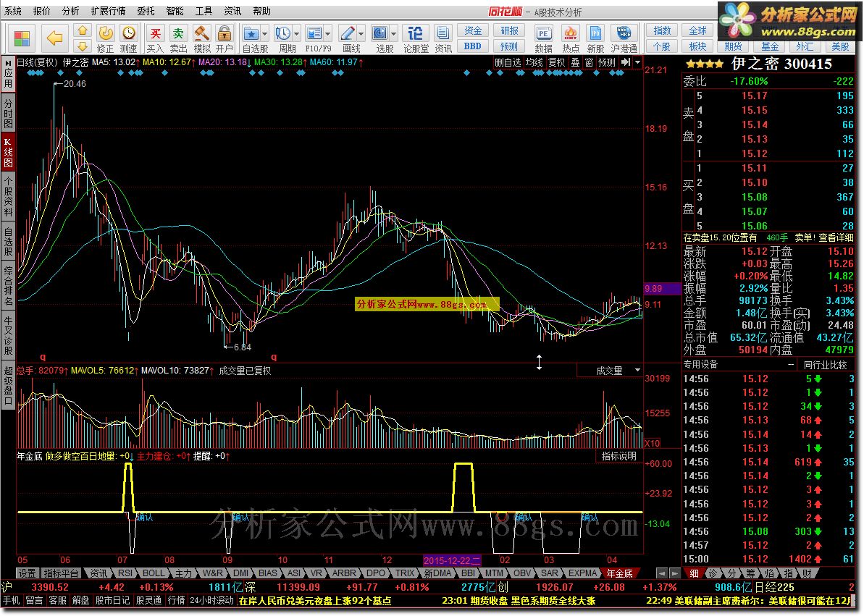Open the 沪港通 SSE-HKE icon

point(624,39)
